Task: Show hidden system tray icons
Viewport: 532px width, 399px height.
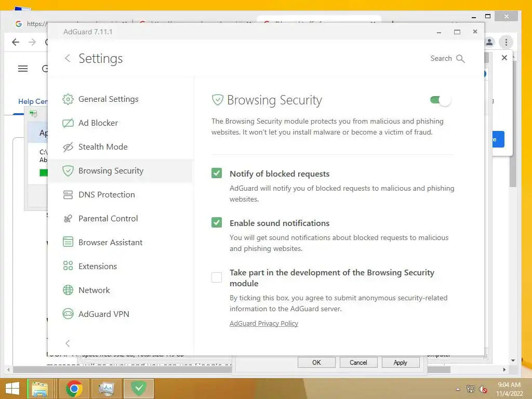Action: 458,389
